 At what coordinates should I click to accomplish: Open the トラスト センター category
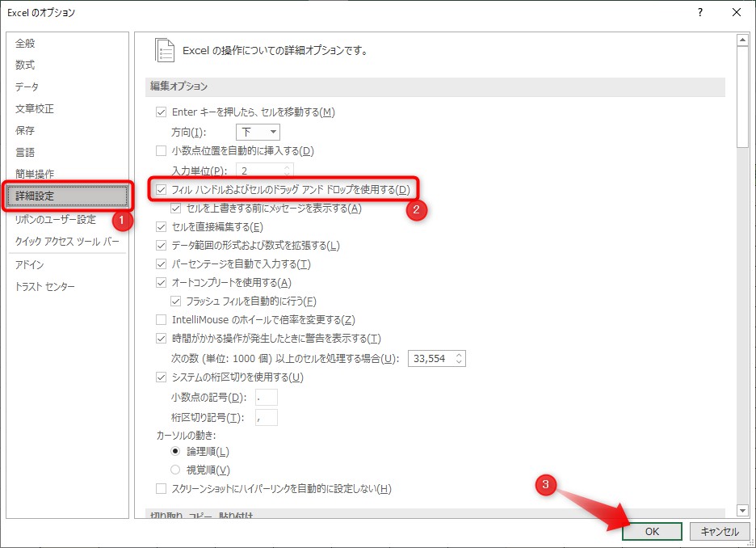pos(45,287)
